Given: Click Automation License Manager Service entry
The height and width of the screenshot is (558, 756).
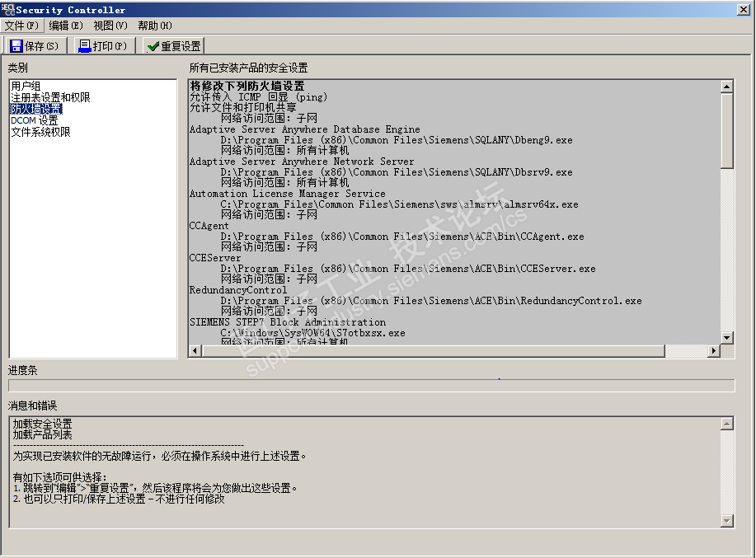Looking at the screenshot, I should (x=288, y=193).
